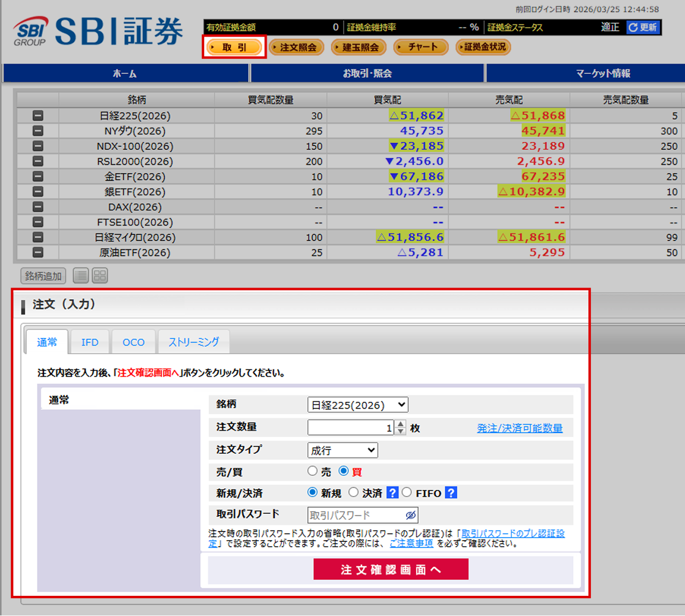Switch to the IFD order tab
Screen dimensions: 685x616
point(89,342)
